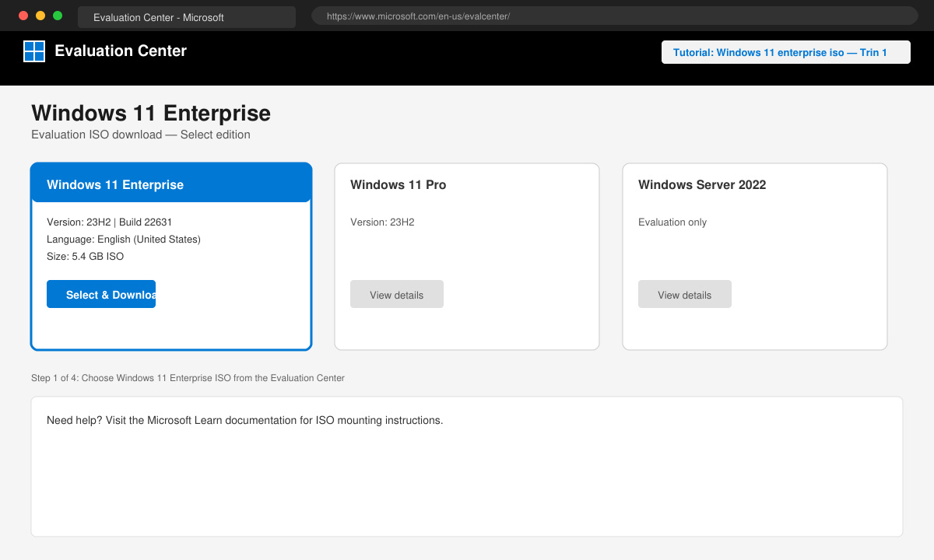Focus the microsoft.com evalcenter address bar
The image size is (934, 560).
pyautogui.click(x=615, y=16)
